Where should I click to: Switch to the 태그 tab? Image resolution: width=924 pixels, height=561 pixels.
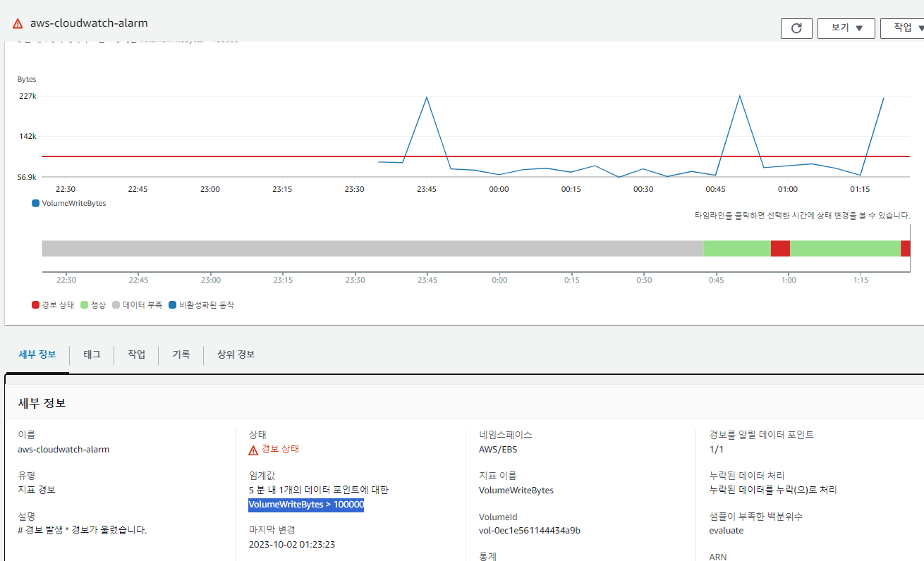point(92,355)
